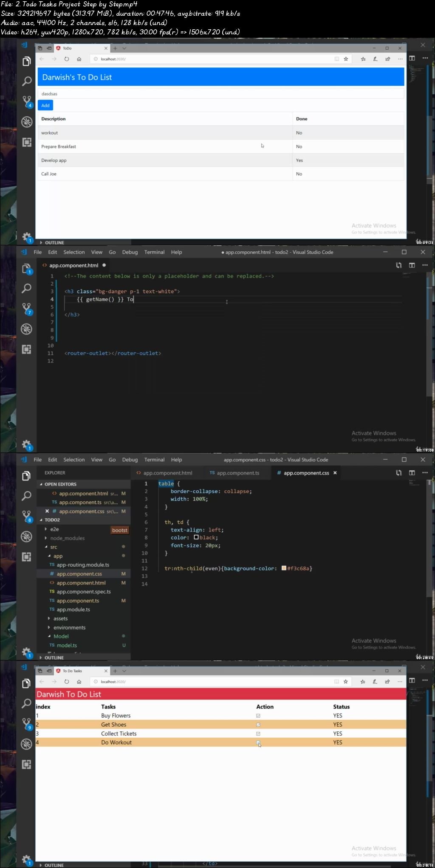435x868 pixels.
Task: Collapse the app folder
Action: (x=49, y=556)
